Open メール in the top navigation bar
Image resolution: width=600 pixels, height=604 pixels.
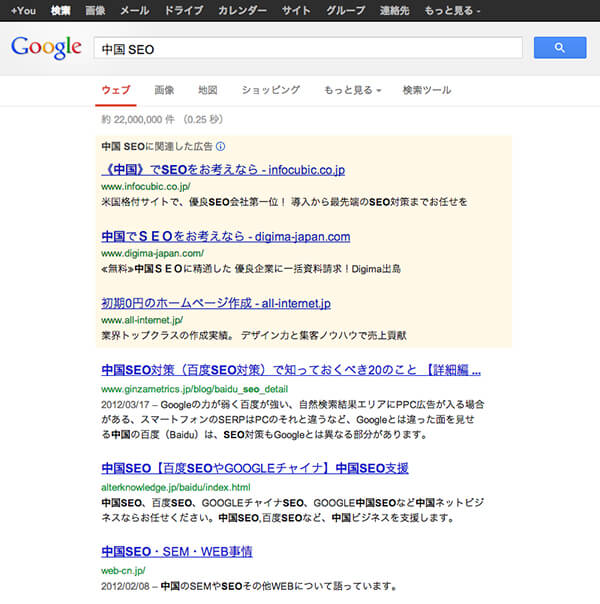[134, 10]
